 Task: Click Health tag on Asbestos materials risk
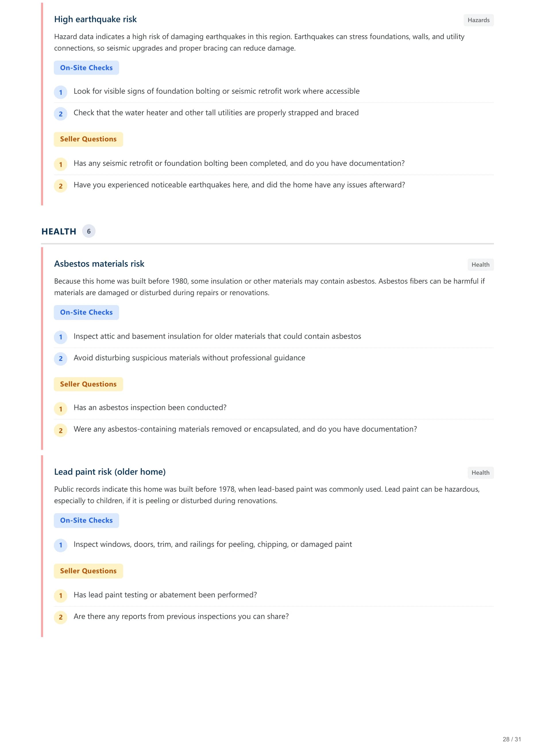(x=480, y=265)
